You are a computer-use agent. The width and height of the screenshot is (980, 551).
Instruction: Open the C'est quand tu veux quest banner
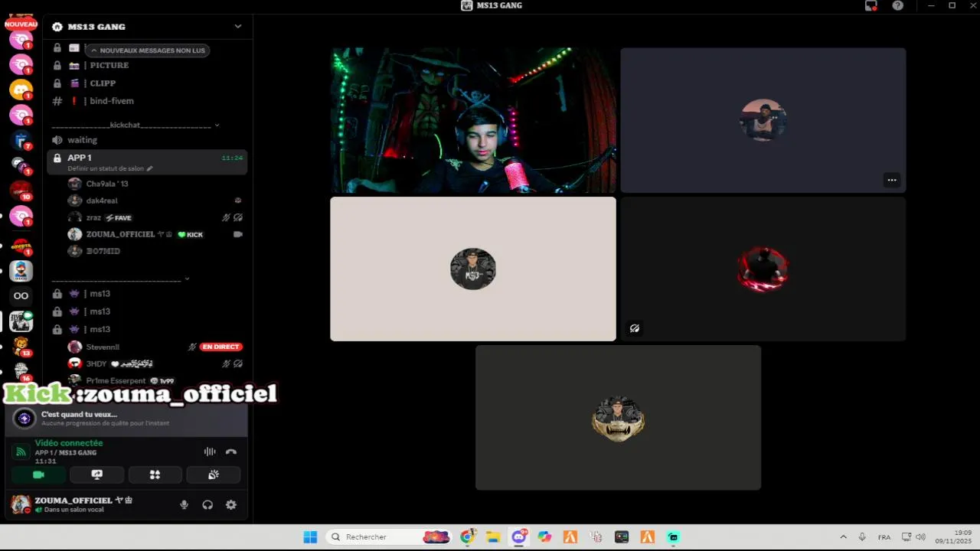click(x=126, y=418)
